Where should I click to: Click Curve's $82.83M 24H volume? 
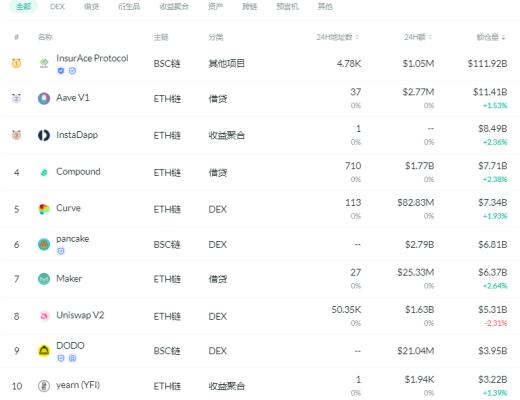[416, 202]
